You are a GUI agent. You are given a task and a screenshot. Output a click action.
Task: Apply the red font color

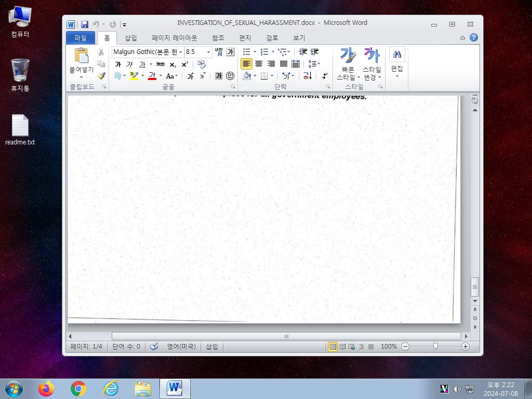pyautogui.click(x=152, y=76)
